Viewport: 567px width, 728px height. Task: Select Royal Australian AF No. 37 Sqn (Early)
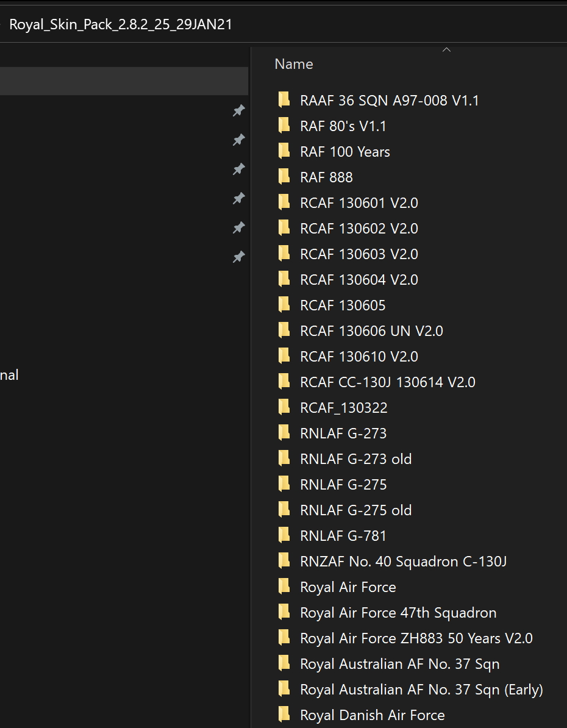pyautogui.click(x=421, y=690)
